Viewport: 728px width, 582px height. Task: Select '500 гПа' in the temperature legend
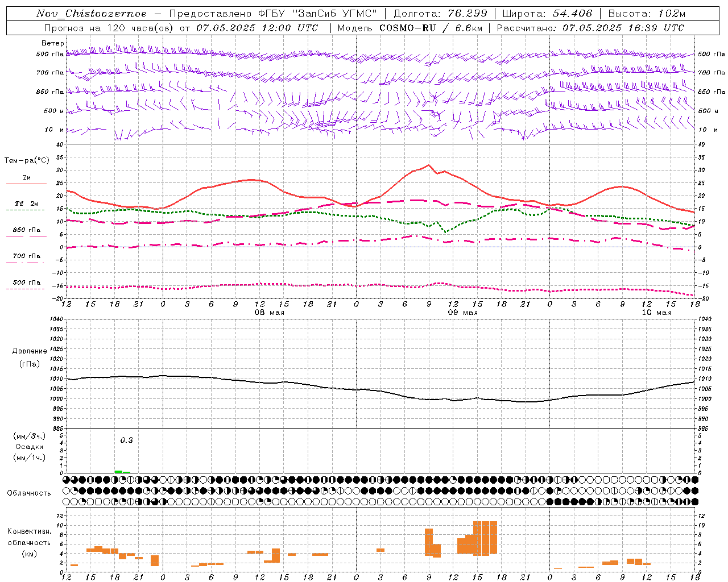point(27,282)
